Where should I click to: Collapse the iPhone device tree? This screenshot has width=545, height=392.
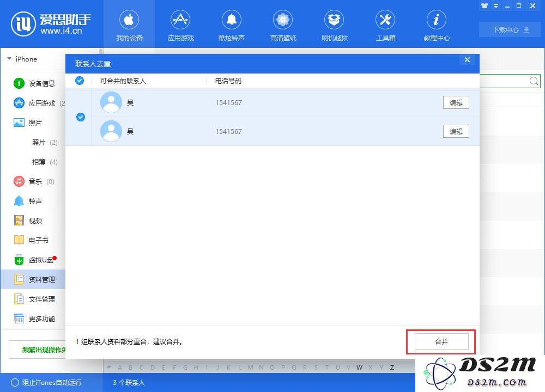9,59
